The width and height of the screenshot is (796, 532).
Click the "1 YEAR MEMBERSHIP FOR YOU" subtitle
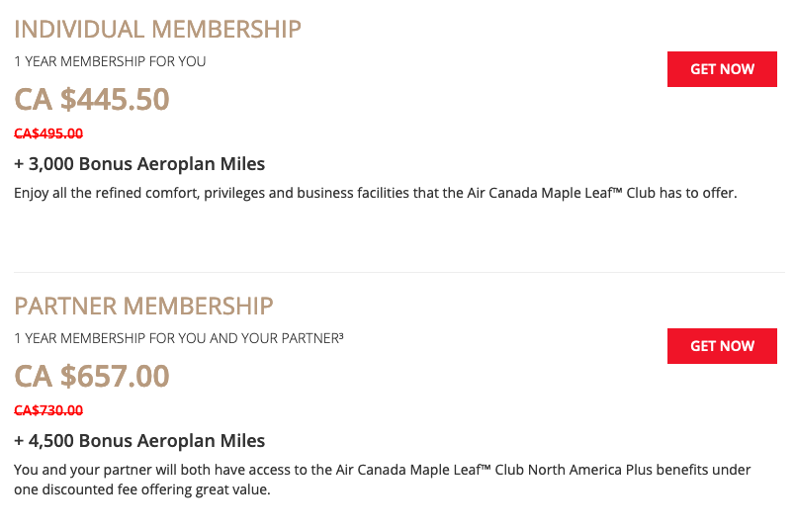tap(110, 61)
